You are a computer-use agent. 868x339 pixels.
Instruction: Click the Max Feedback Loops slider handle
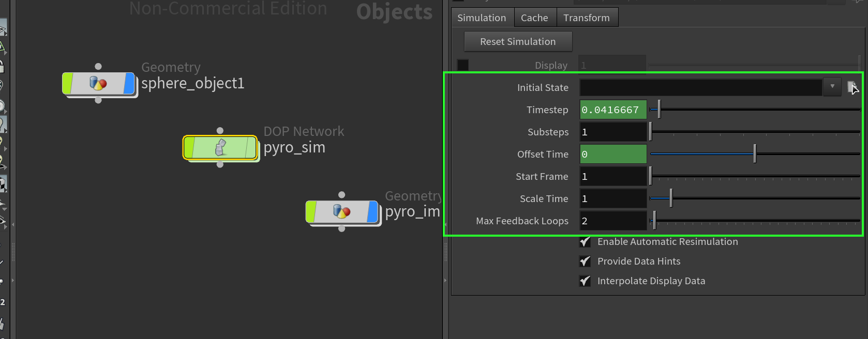point(654,220)
